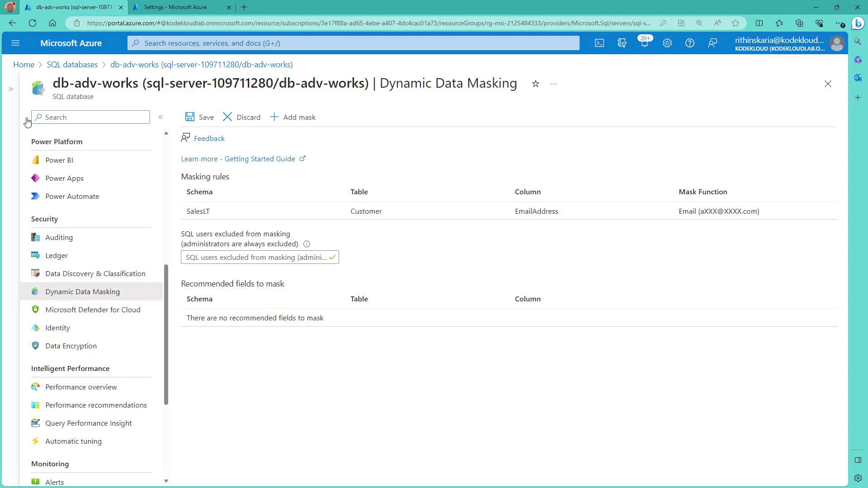
Task: Click the Save disk icon
Action: coord(190,117)
